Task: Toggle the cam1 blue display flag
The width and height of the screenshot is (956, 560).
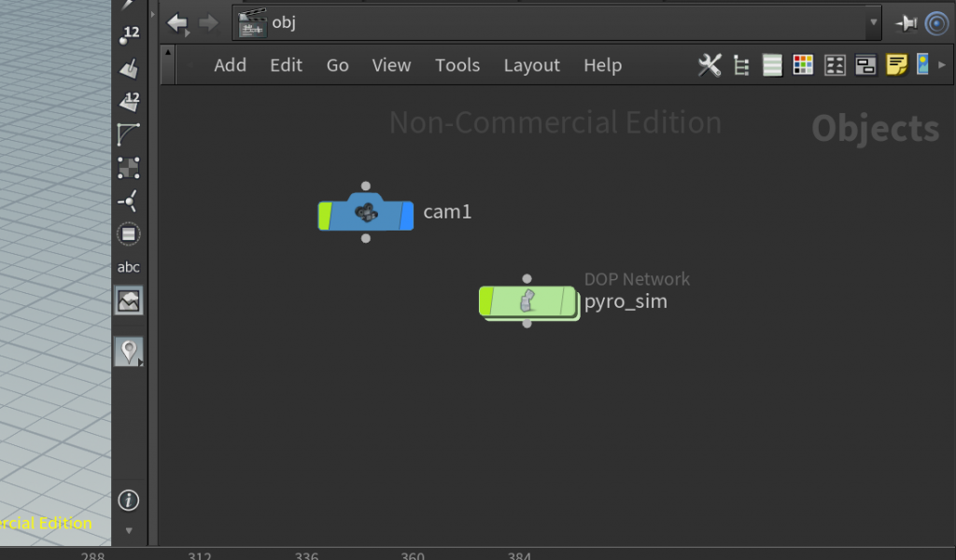Action: 407,216
